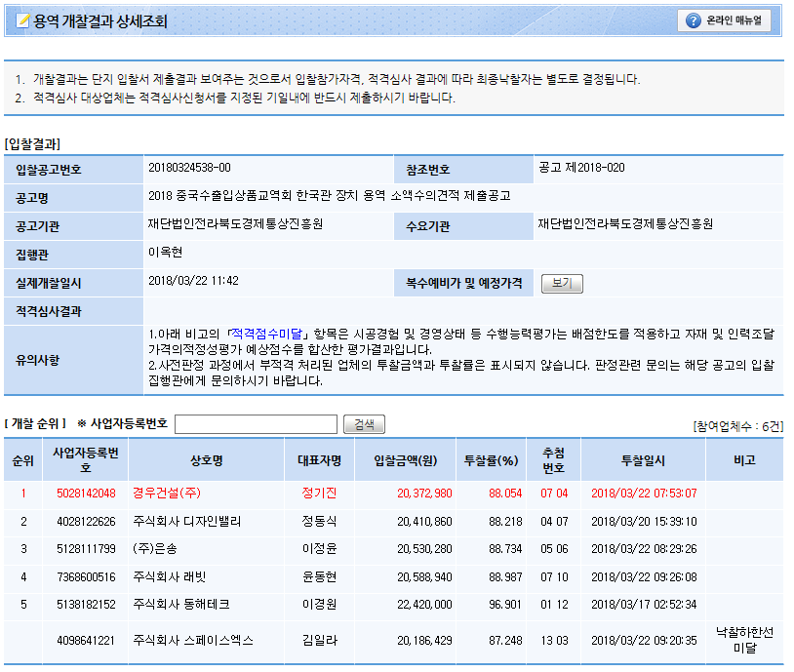
Task: Select company name 경우건설(주)
Action: (x=166, y=494)
